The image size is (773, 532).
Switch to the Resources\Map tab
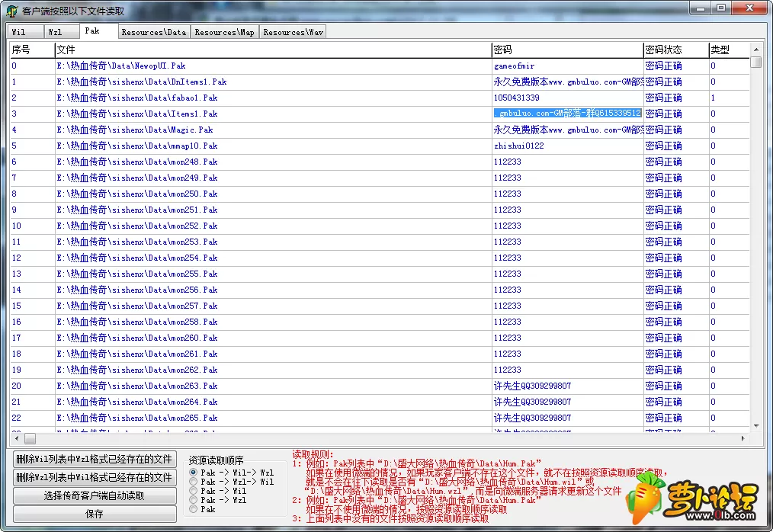tap(224, 32)
